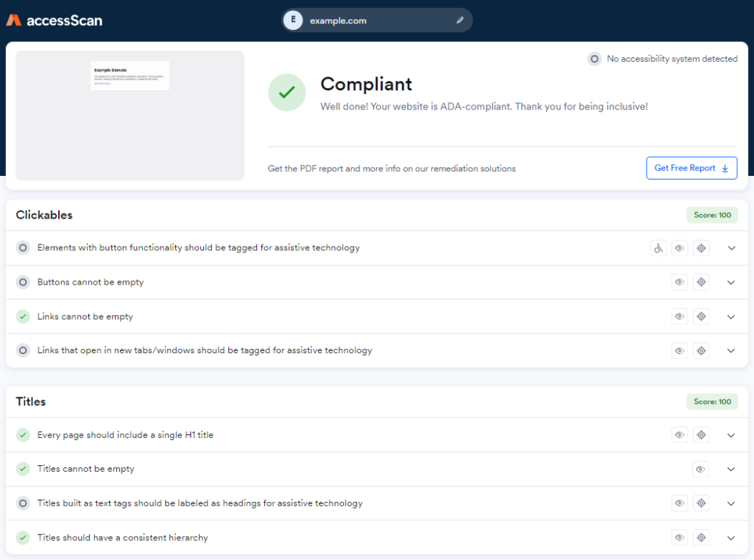Click the Clickables Score: 100 badge
This screenshot has width=754, height=560.
click(x=712, y=215)
